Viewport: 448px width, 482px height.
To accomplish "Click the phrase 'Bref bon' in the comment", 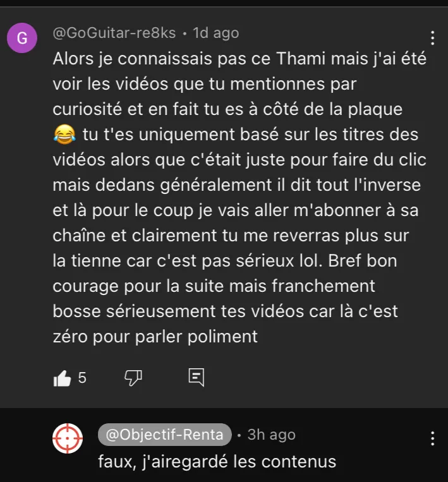I will pos(363,261).
